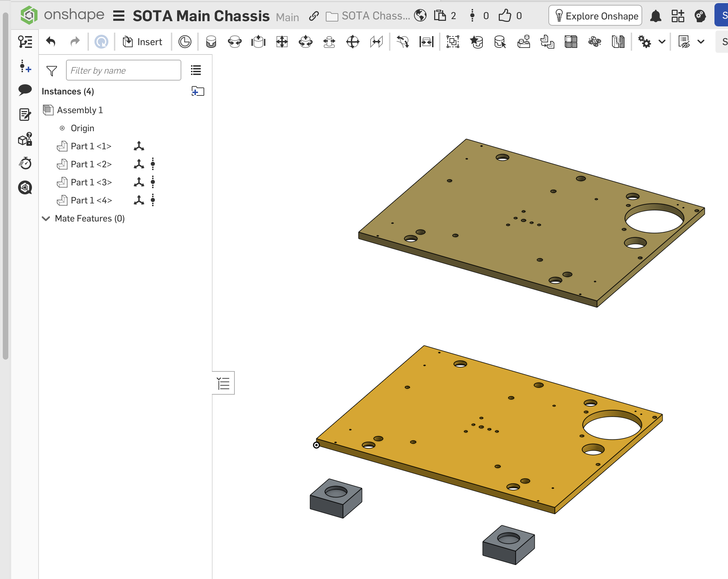Select the Ball mate tool
Image resolution: width=728 pixels, height=579 pixels.
[x=353, y=42]
